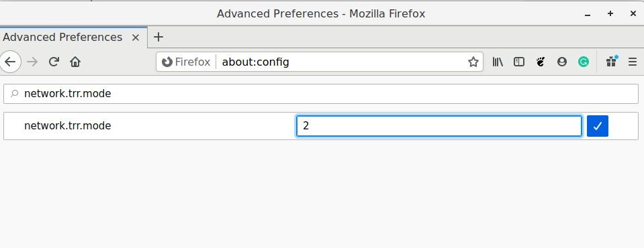This screenshot has height=248, width=644.
Task: Open the Library bookmarks menu
Action: [498, 62]
